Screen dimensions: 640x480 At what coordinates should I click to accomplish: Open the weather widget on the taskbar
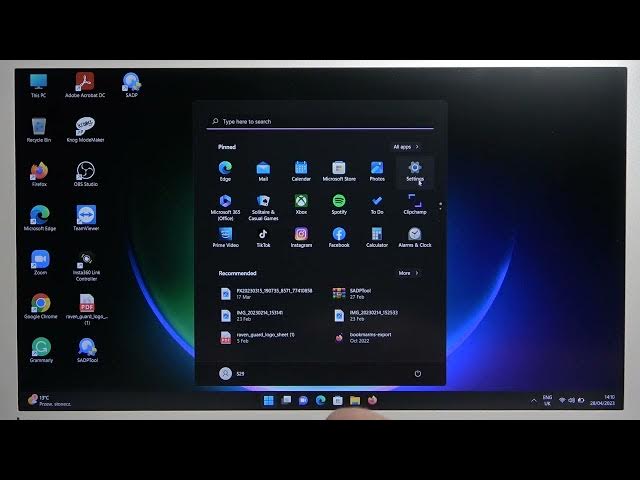(49, 400)
